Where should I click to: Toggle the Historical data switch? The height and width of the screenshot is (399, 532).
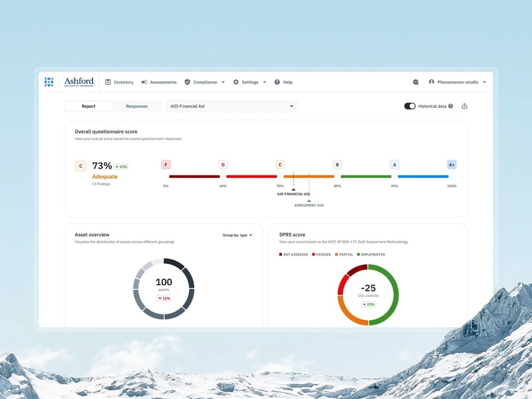point(409,106)
